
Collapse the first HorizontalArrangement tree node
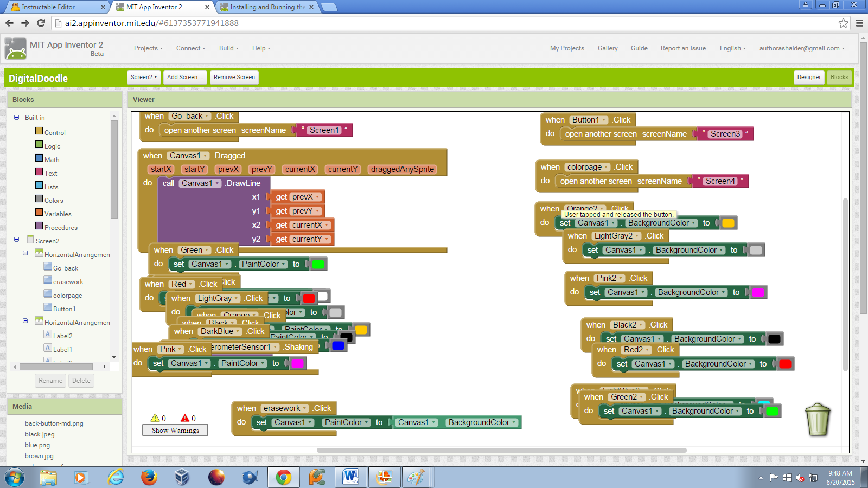tap(25, 253)
